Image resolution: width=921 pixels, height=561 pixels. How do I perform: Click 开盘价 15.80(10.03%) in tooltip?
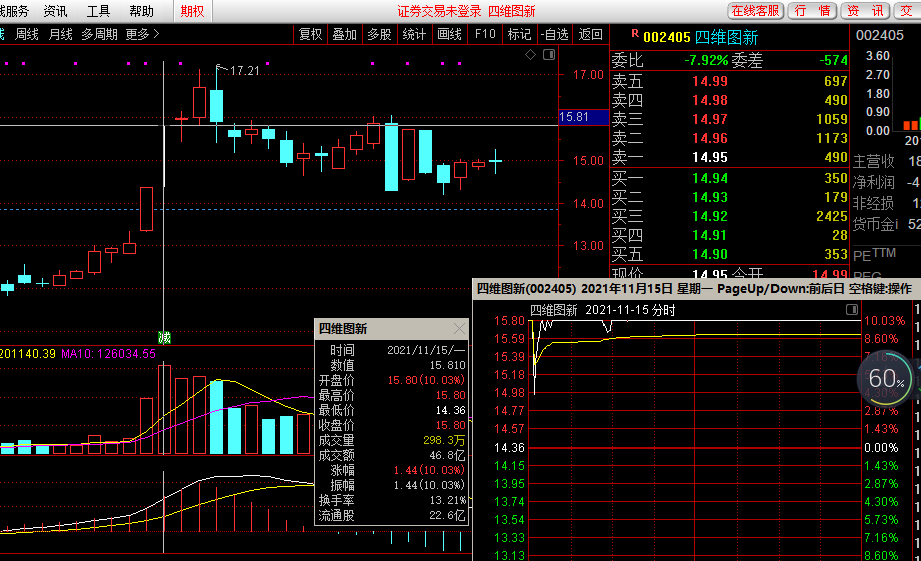point(391,380)
